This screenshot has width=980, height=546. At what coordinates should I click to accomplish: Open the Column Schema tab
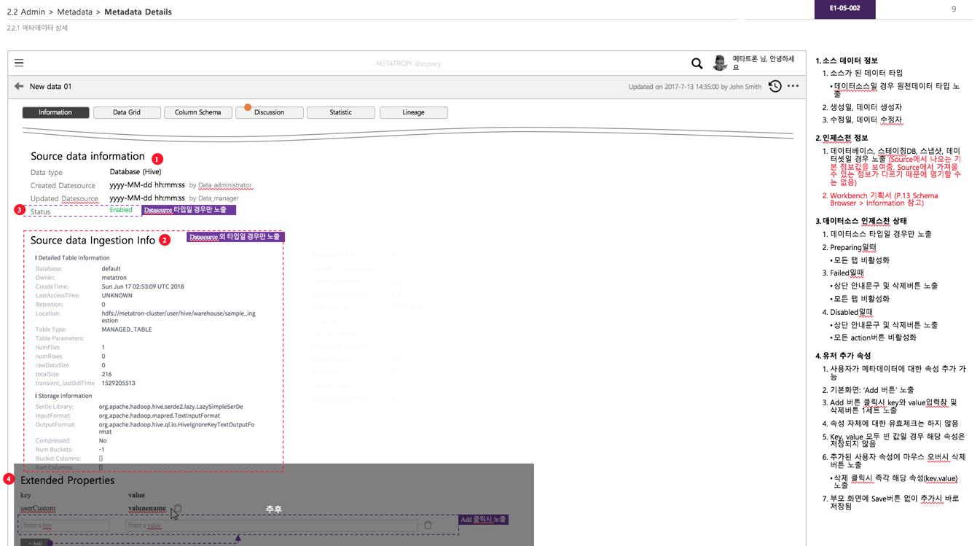coord(197,112)
